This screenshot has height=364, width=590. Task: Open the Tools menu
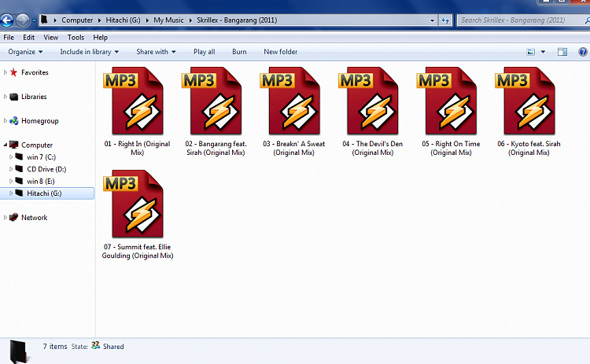click(76, 37)
